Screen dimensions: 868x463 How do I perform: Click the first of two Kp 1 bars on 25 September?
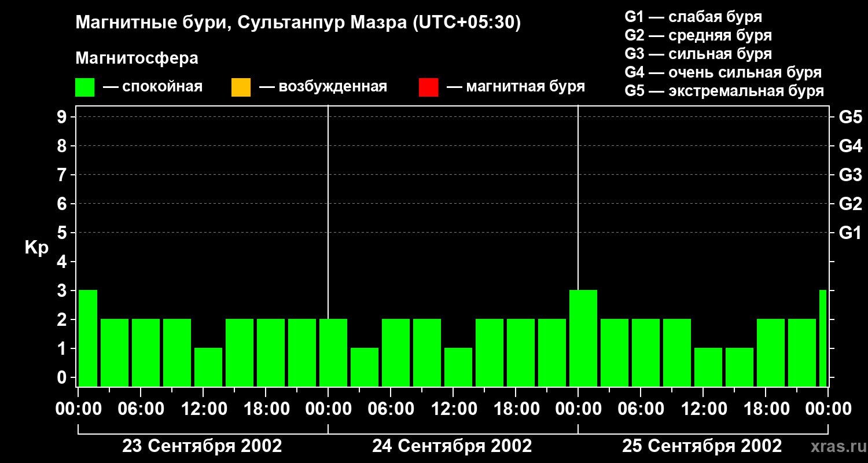coord(708,367)
